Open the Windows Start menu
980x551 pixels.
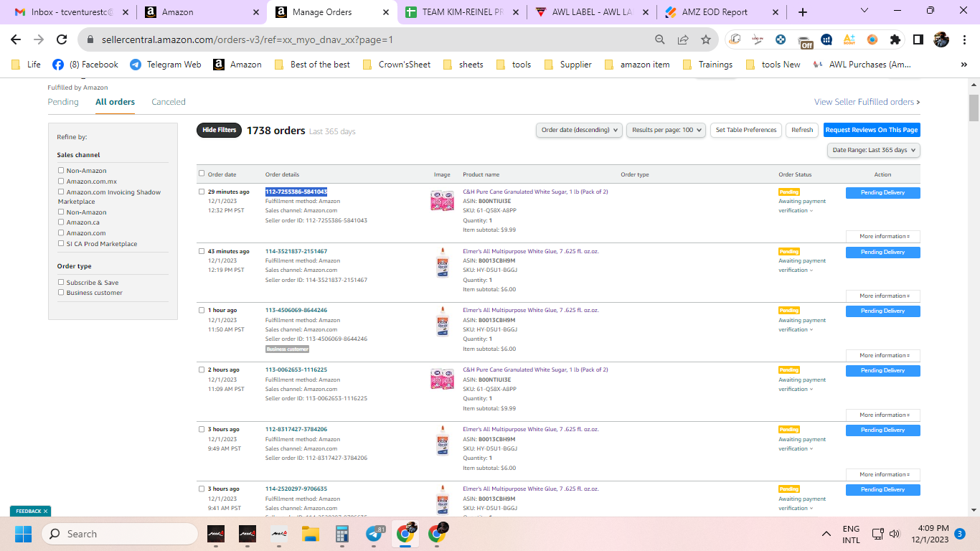coord(23,534)
